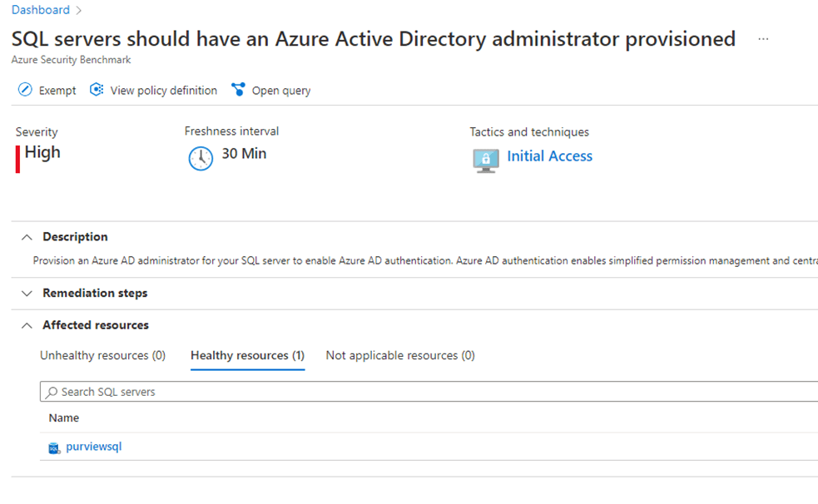Click the Name column header
818x504 pixels.
(x=64, y=418)
